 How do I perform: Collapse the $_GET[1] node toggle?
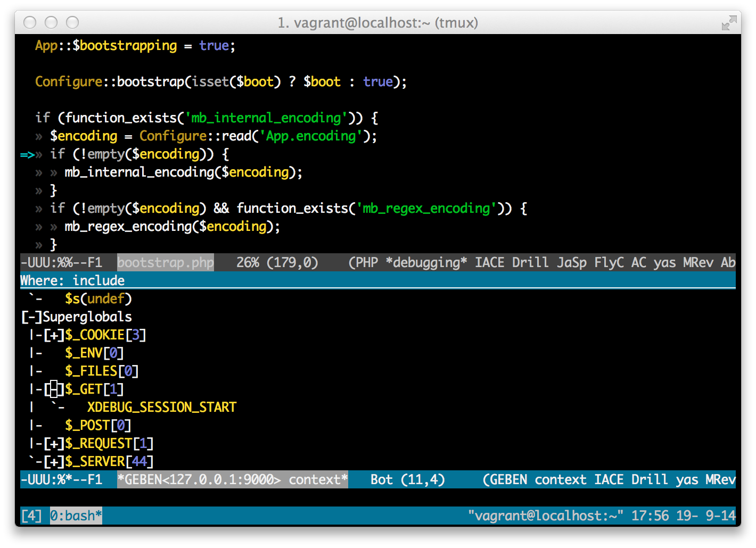pos(54,389)
